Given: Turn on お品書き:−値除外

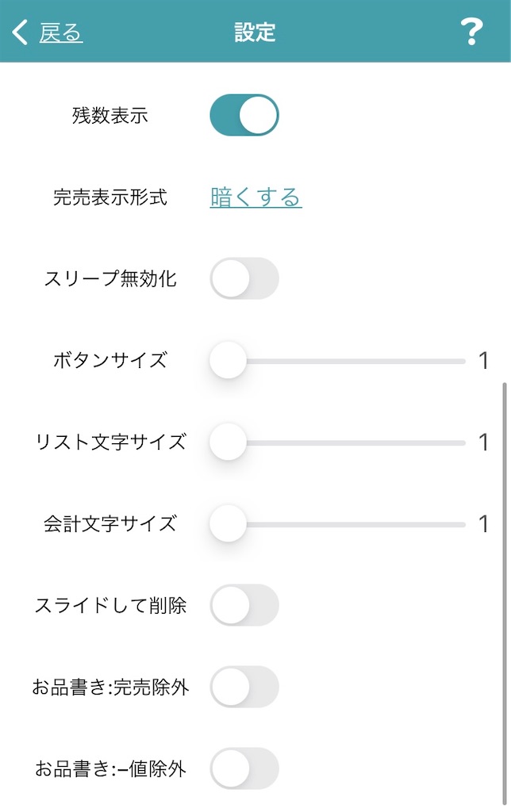Looking at the screenshot, I should tap(244, 768).
